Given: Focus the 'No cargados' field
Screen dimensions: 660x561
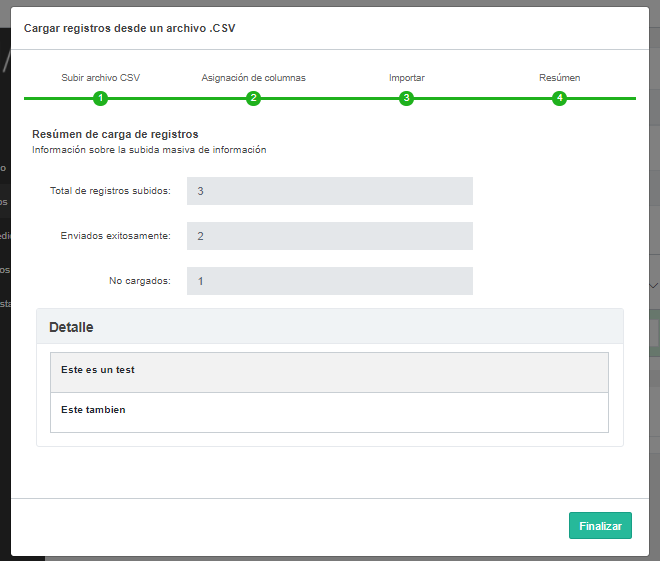Looking at the screenshot, I should coord(330,281).
